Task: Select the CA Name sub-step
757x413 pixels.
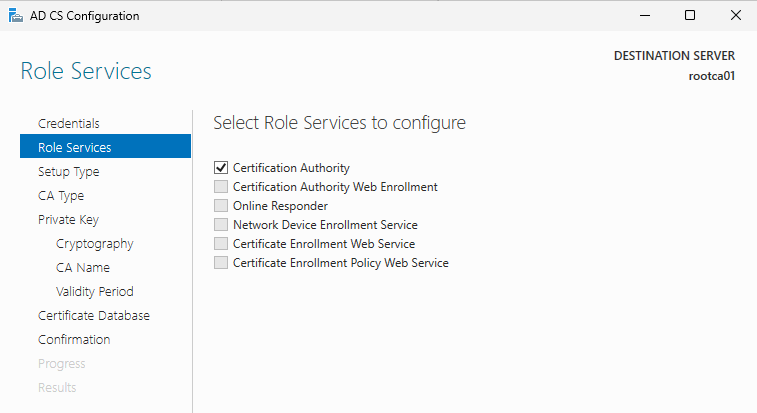Action: (x=83, y=267)
